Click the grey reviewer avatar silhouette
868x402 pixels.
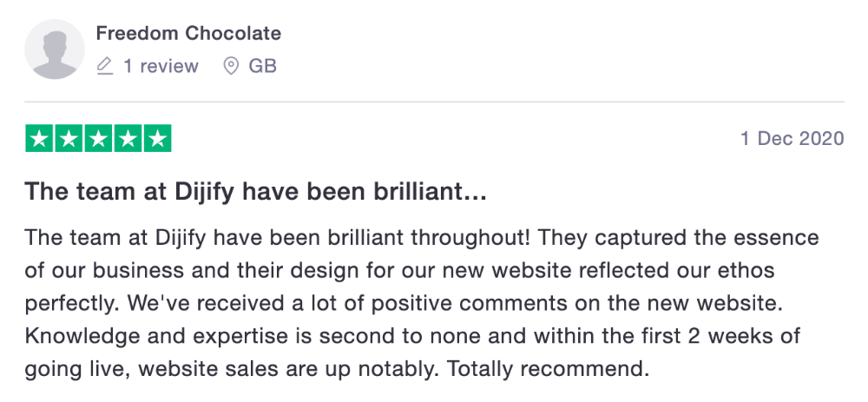pos(54,49)
